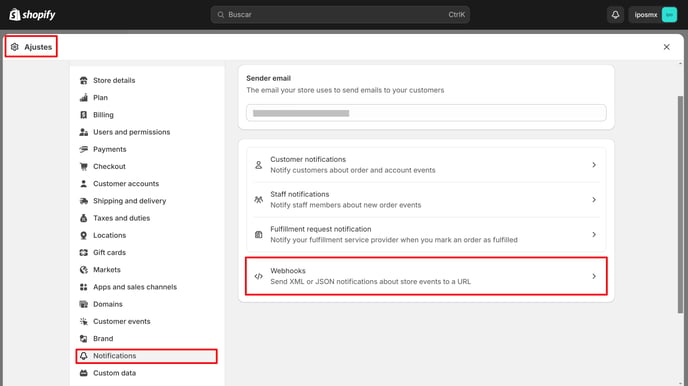Click the Customer accounts icon

point(83,184)
